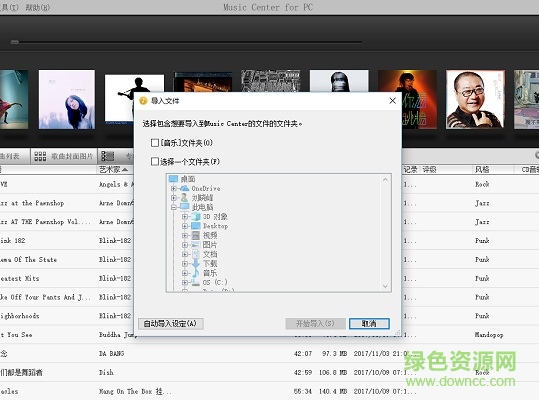Select the 桌面 root icon in tree

173,179
